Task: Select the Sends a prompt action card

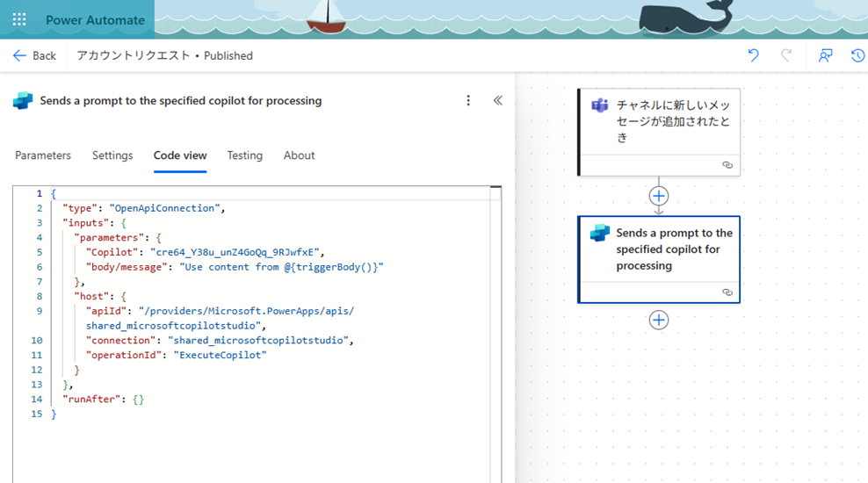Action: (x=659, y=259)
